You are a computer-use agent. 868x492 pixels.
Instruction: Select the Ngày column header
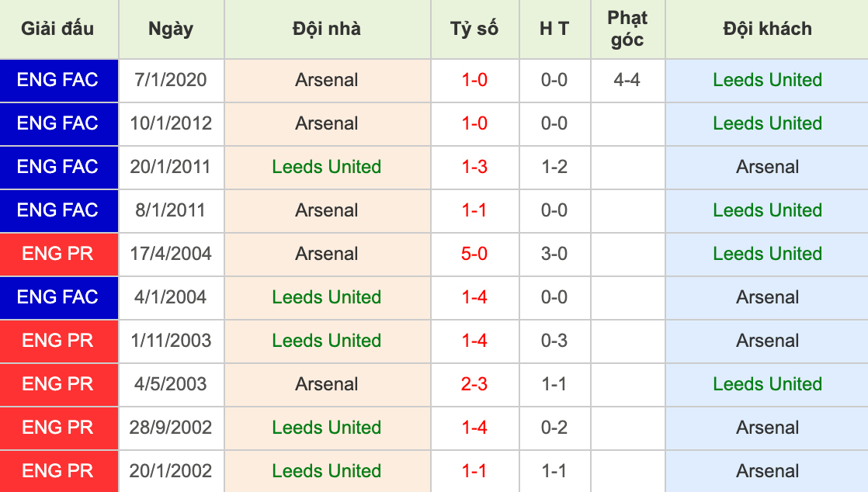click(171, 29)
